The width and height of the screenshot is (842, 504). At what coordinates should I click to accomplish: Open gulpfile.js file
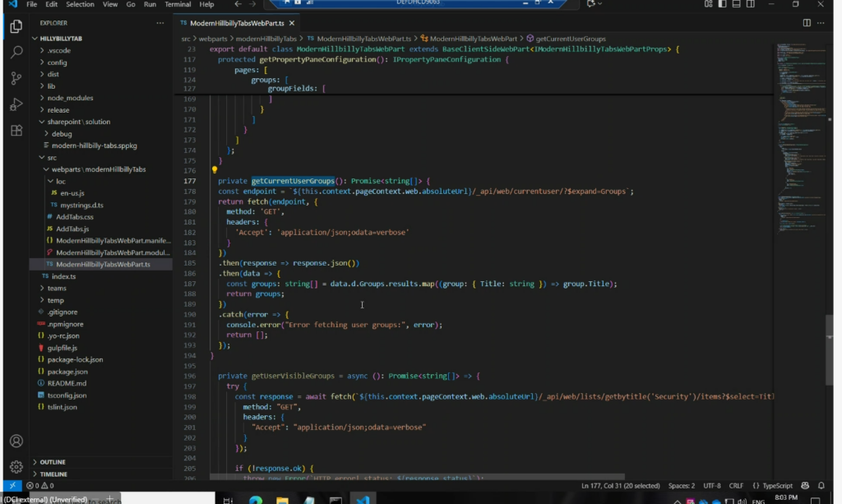(62, 348)
